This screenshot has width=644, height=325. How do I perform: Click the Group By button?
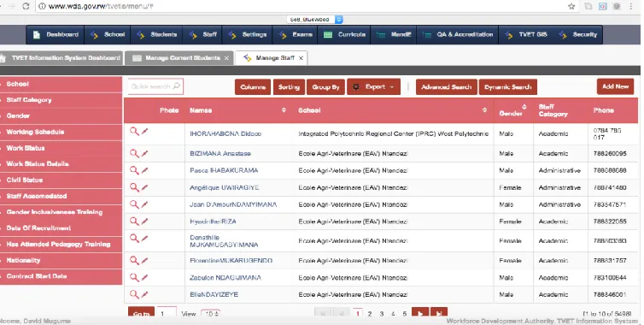pos(325,87)
